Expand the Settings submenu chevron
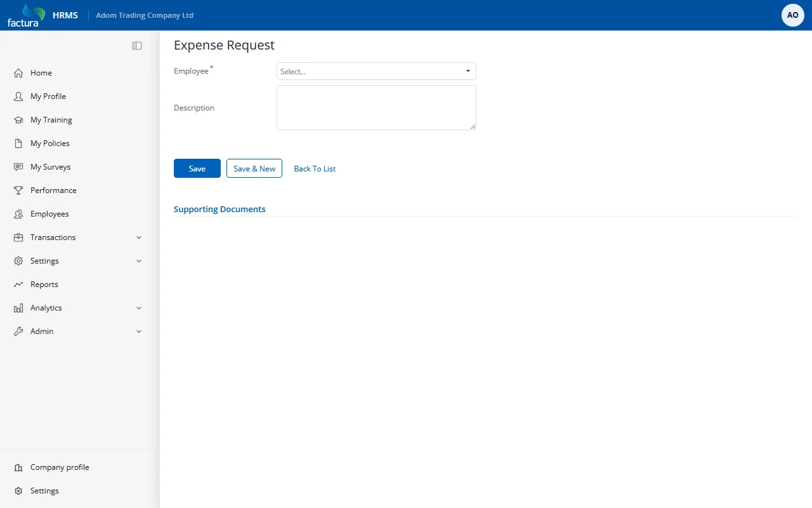 (x=139, y=261)
